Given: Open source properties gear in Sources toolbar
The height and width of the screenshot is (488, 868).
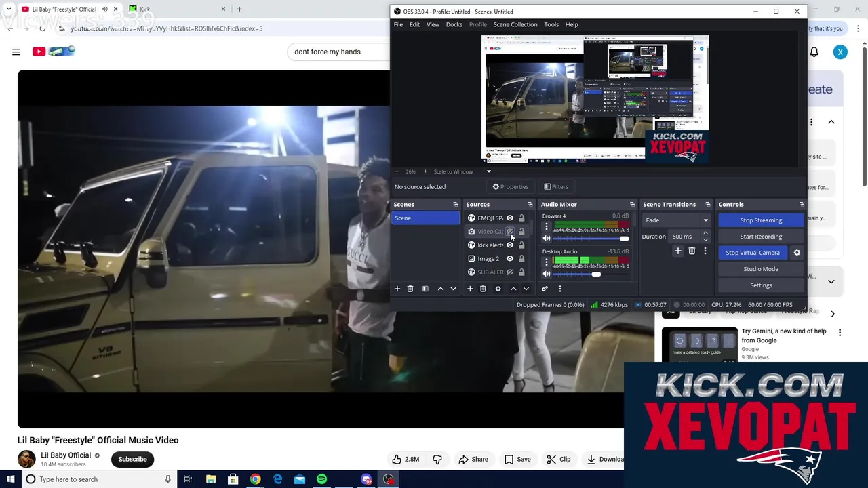Looking at the screenshot, I should (498, 289).
